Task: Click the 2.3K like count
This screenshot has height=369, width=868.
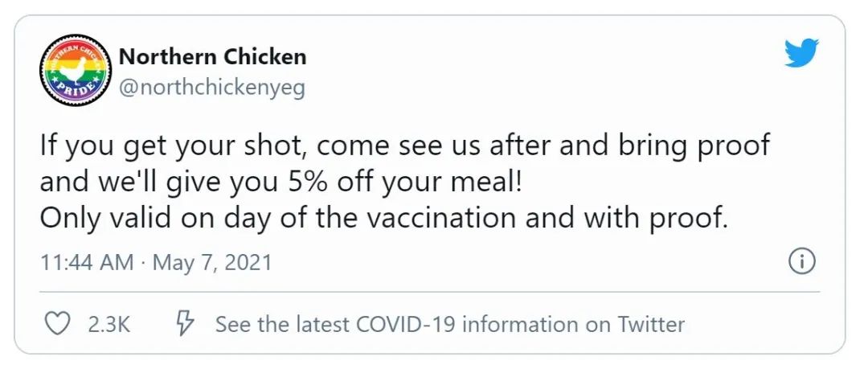Action: pos(109,324)
